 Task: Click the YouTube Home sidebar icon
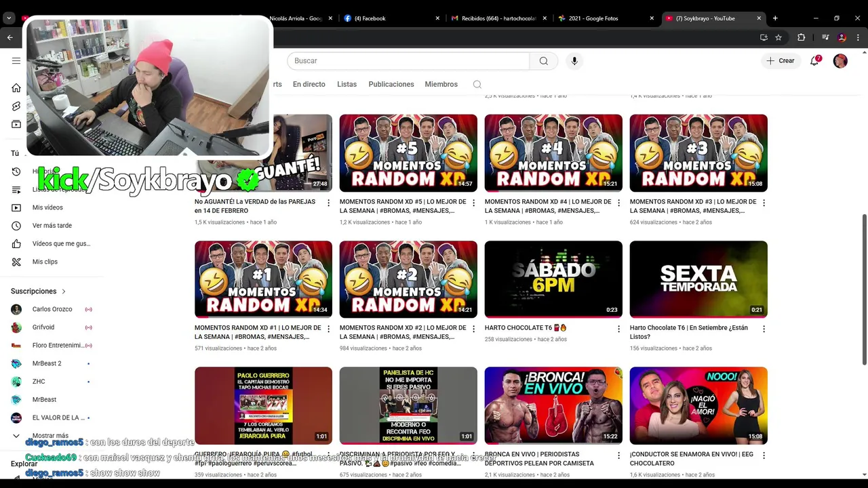(16, 88)
